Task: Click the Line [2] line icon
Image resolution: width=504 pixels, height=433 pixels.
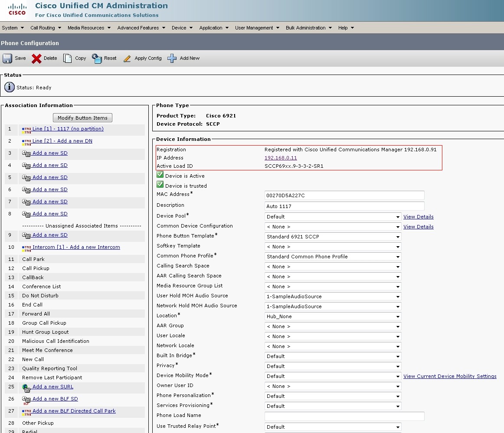Action: pyautogui.click(x=26, y=142)
